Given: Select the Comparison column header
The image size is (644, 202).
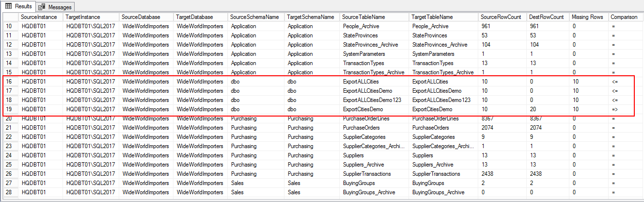Looking at the screenshot, I should [624, 17].
